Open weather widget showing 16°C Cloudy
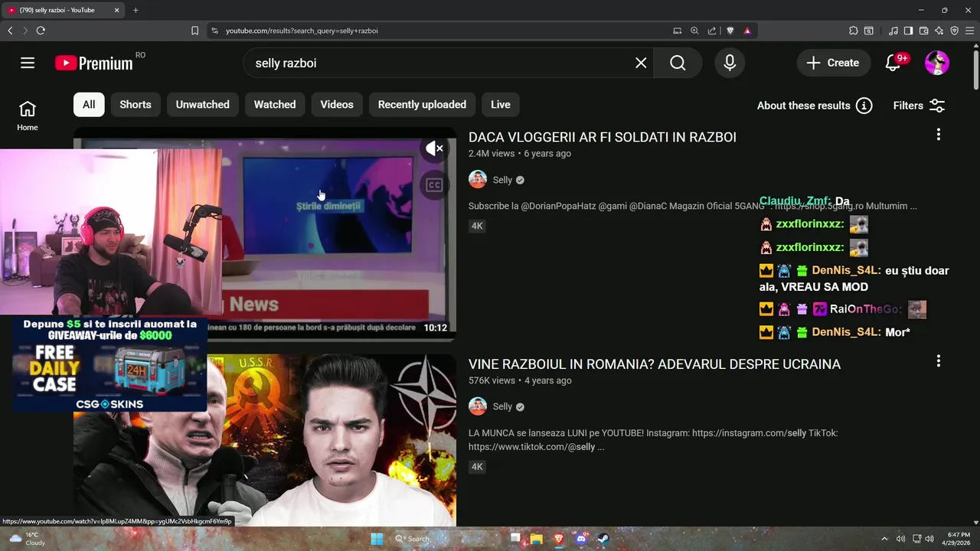The image size is (980, 551). pyautogui.click(x=27, y=539)
